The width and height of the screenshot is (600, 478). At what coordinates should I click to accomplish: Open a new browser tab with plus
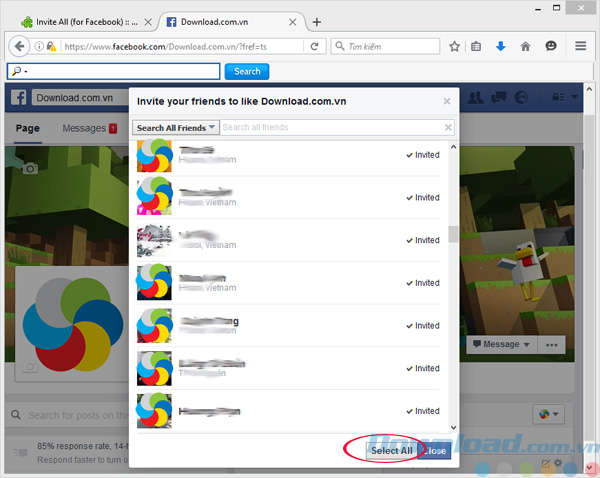tap(316, 22)
